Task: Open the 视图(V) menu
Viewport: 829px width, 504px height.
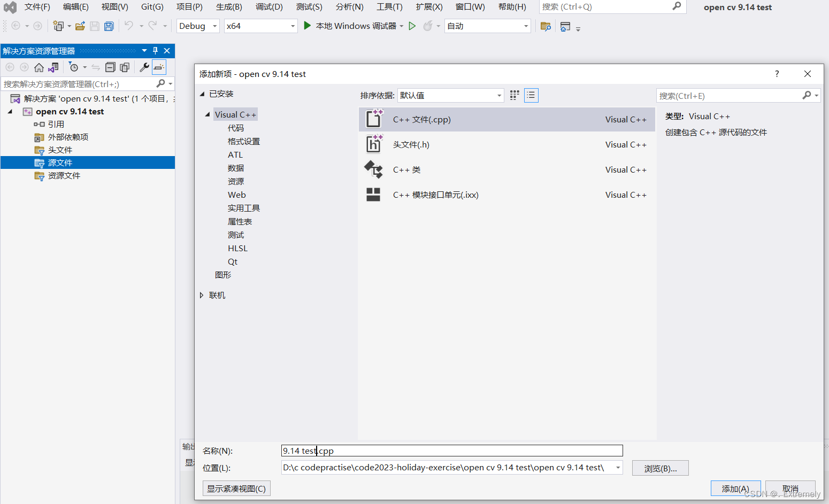Action: (x=115, y=7)
